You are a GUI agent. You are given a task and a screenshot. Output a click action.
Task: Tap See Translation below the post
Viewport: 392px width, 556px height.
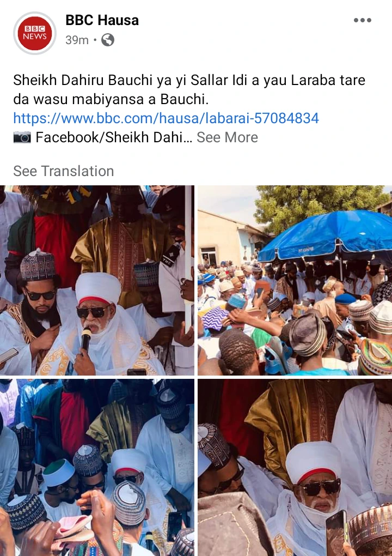click(63, 171)
